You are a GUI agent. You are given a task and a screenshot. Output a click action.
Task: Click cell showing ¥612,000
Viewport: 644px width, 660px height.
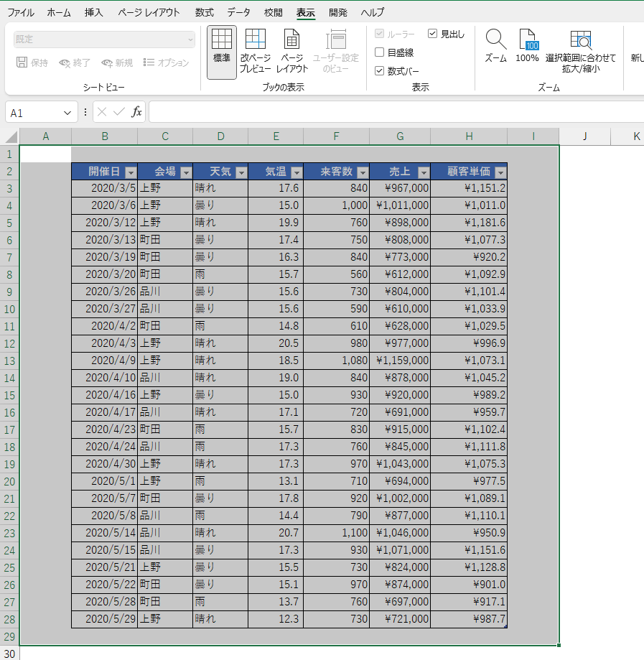pyautogui.click(x=400, y=274)
